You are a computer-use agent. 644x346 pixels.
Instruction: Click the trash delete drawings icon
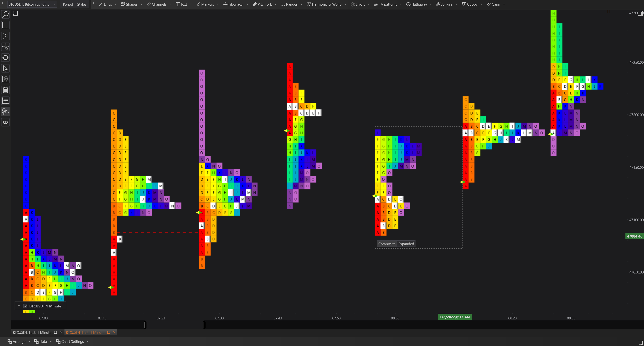pyautogui.click(x=5, y=90)
